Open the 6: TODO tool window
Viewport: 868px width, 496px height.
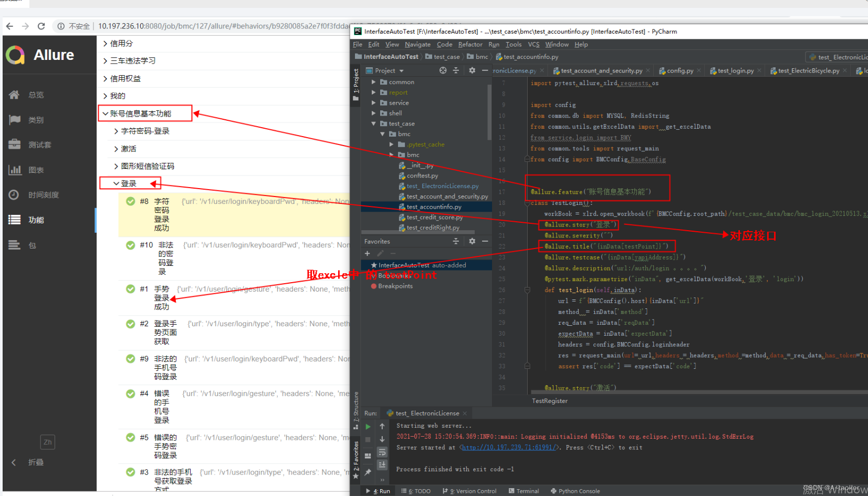click(416, 491)
